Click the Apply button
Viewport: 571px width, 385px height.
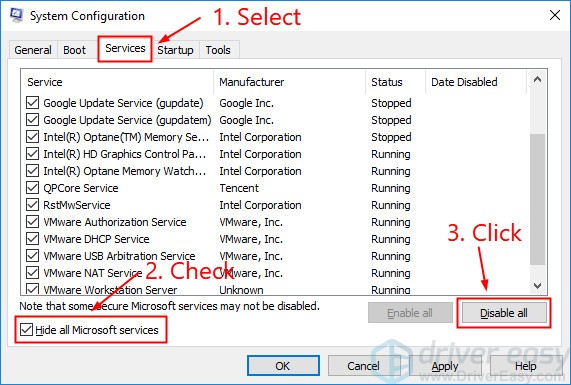coord(445,366)
